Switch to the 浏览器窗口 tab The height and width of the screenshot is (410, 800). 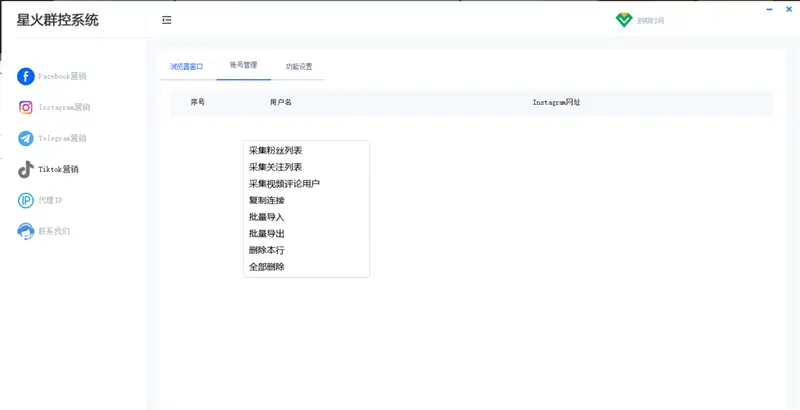click(x=186, y=66)
